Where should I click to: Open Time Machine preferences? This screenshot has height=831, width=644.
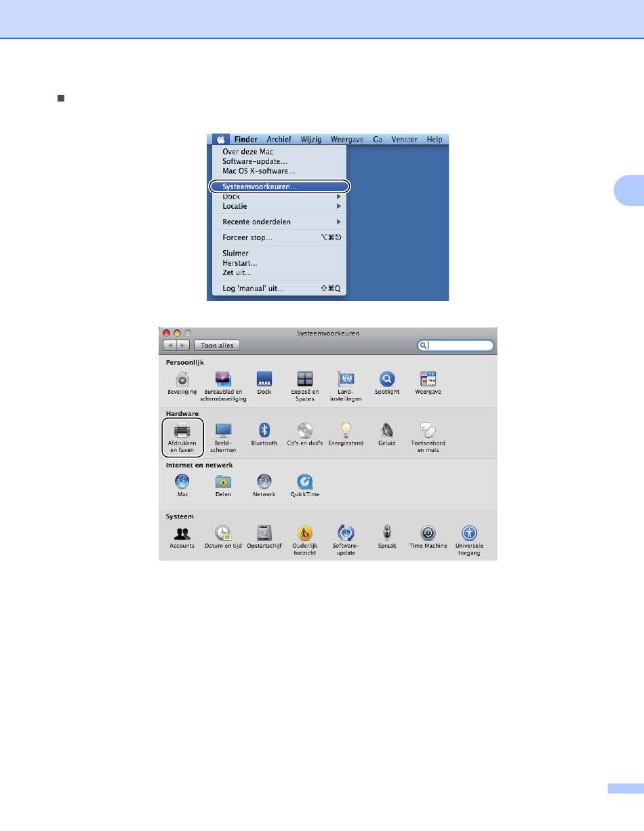click(428, 537)
